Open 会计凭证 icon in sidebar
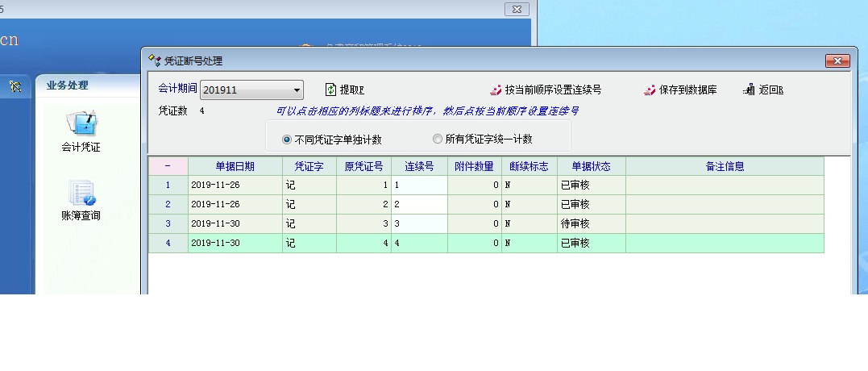The height and width of the screenshot is (371, 868). [x=81, y=124]
